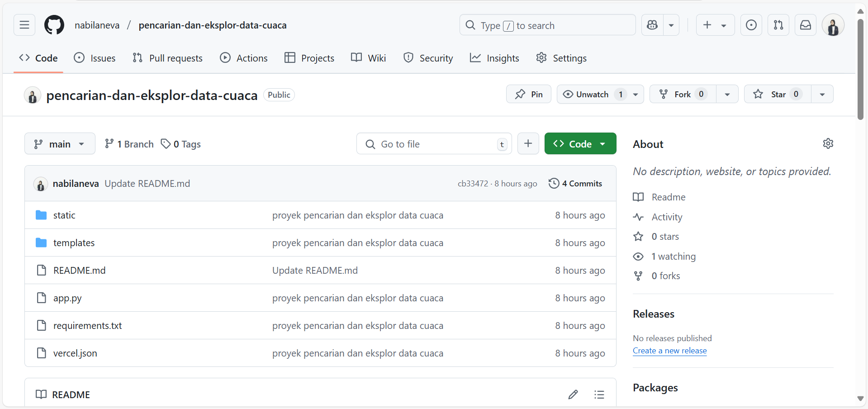Image resolution: width=868 pixels, height=409 pixels.
Task: Fork this repository
Action: coord(683,94)
